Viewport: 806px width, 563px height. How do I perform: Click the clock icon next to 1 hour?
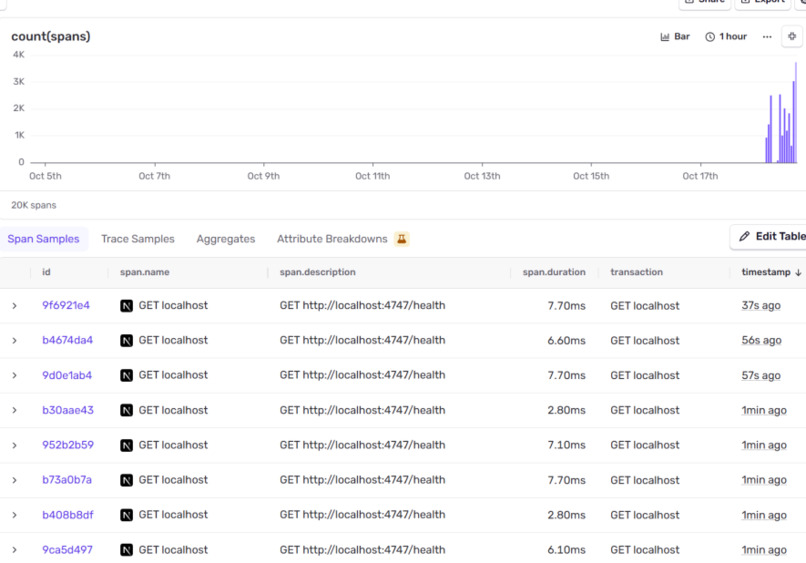pyautogui.click(x=710, y=37)
